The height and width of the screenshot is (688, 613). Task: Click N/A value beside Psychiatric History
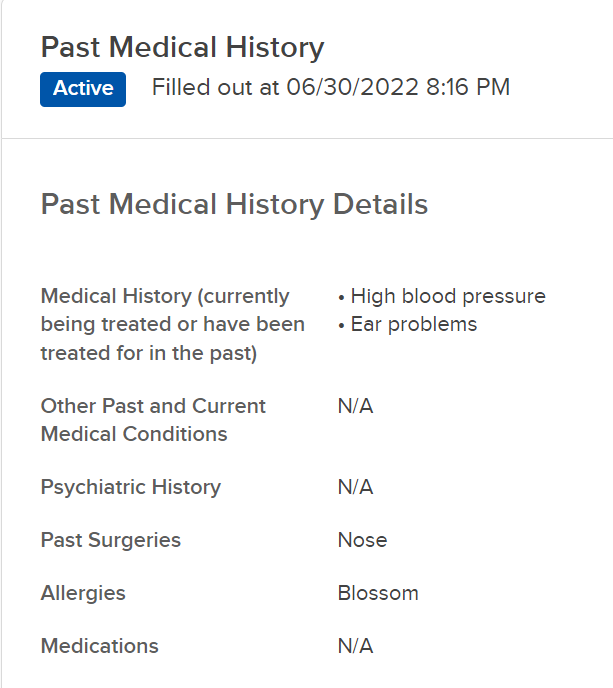(355, 487)
